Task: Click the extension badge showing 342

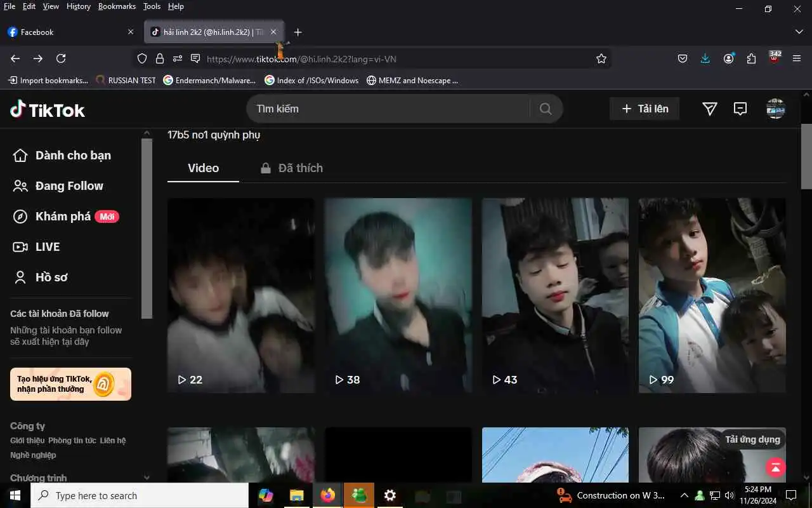Action: [775, 57]
